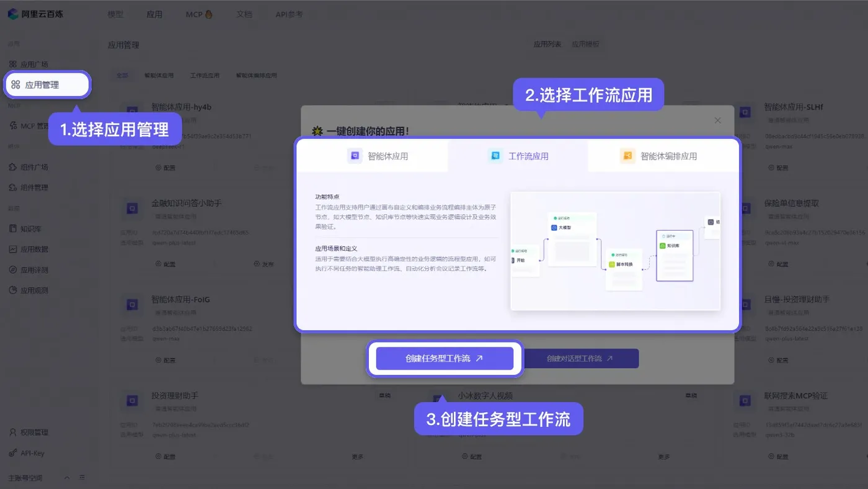Image resolution: width=868 pixels, height=489 pixels.
Task: Open the 智能体应用-FoIG app card title
Action: (x=180, y=299)
